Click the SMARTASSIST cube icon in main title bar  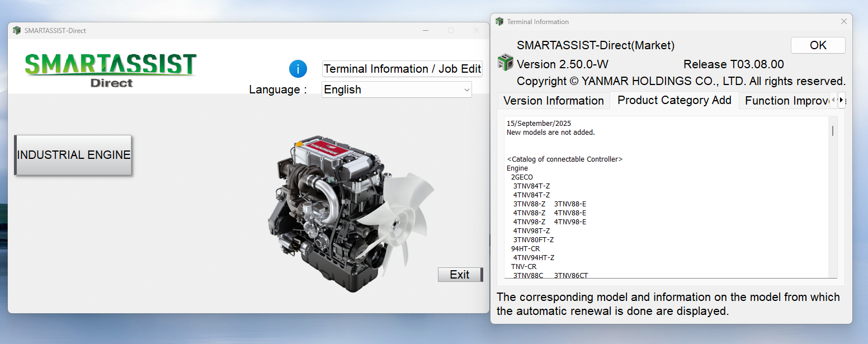(17, 30)
